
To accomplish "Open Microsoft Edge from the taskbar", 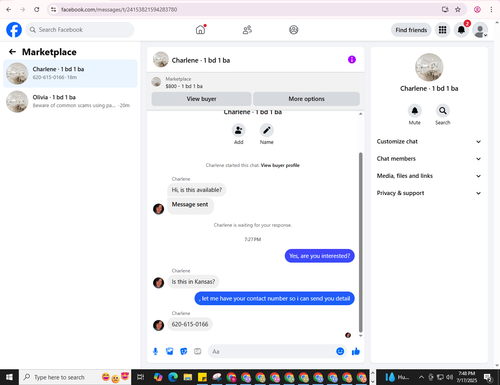I will coord(173,377).
